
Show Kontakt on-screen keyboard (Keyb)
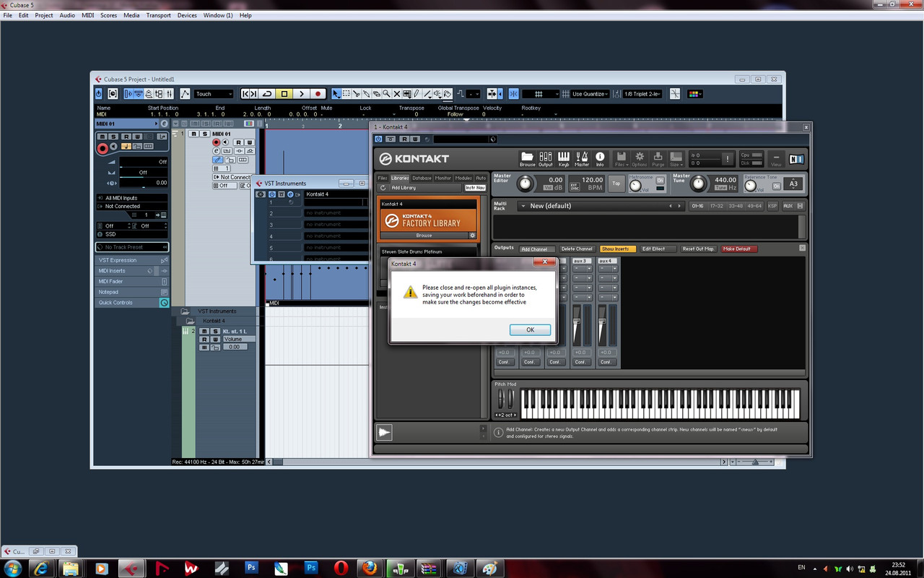click(564, 158)
